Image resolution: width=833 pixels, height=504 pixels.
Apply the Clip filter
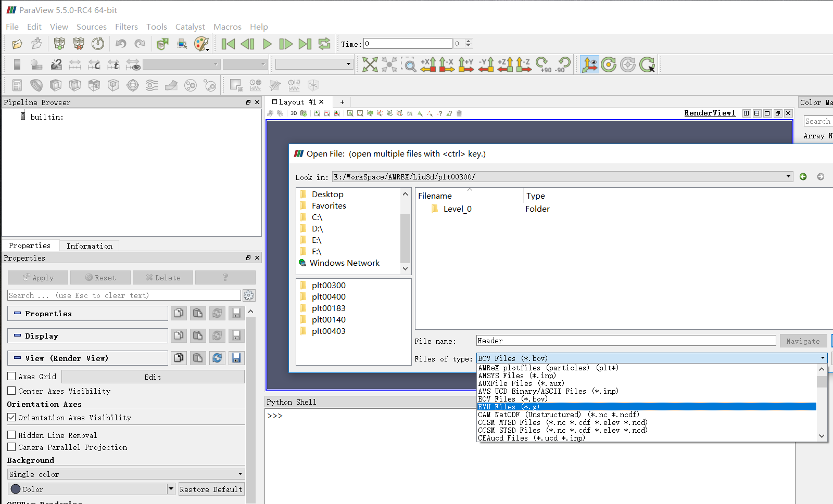[55, 85]
